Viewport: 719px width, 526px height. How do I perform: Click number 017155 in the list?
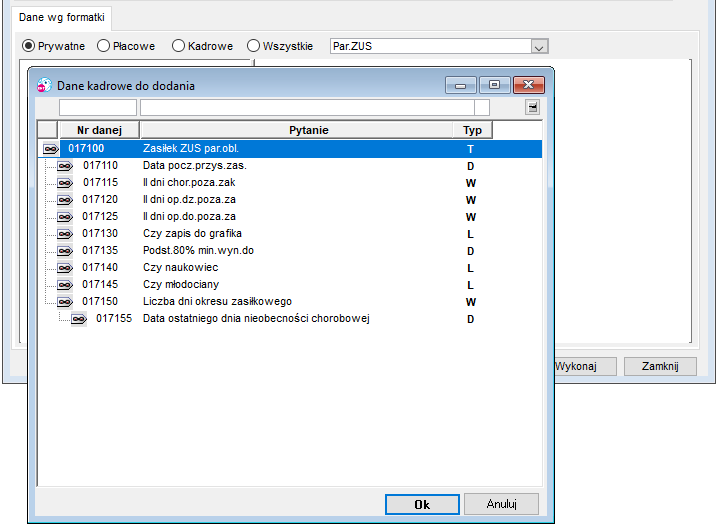click(114, 318)
